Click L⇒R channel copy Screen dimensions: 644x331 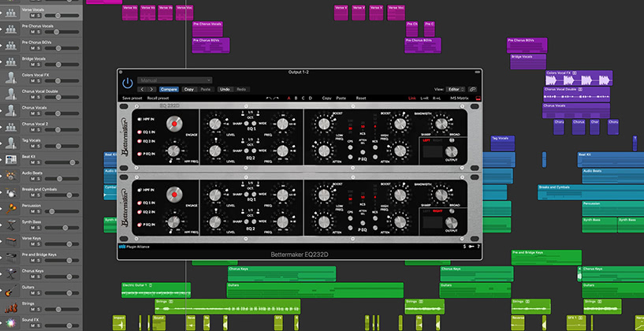point(424,99)
